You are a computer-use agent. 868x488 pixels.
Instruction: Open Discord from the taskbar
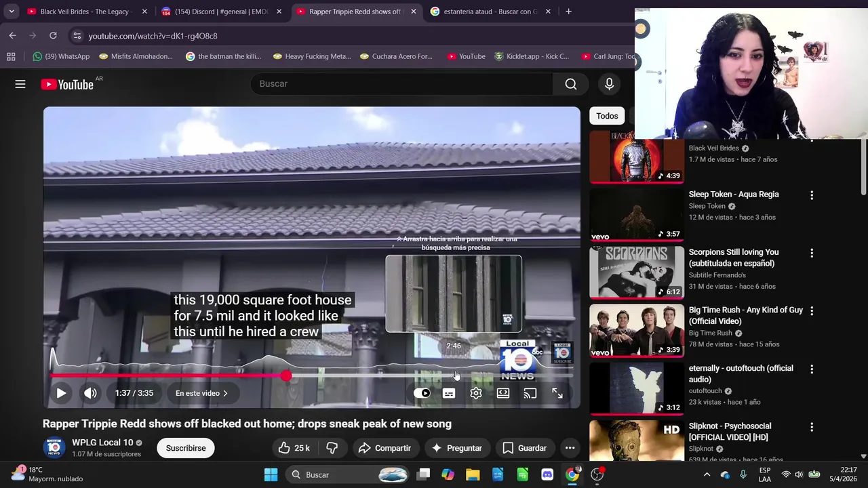point(547,474)
